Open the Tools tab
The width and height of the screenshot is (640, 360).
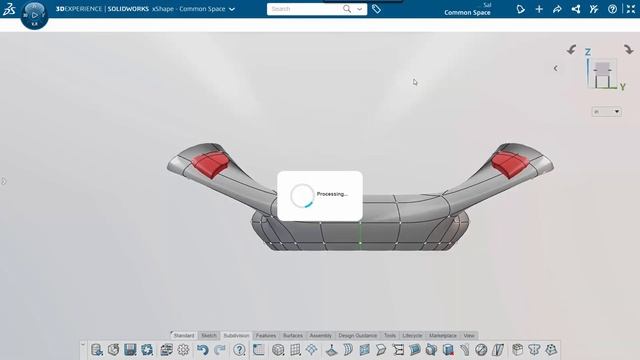pyautogui.click(x=390, y=336)
